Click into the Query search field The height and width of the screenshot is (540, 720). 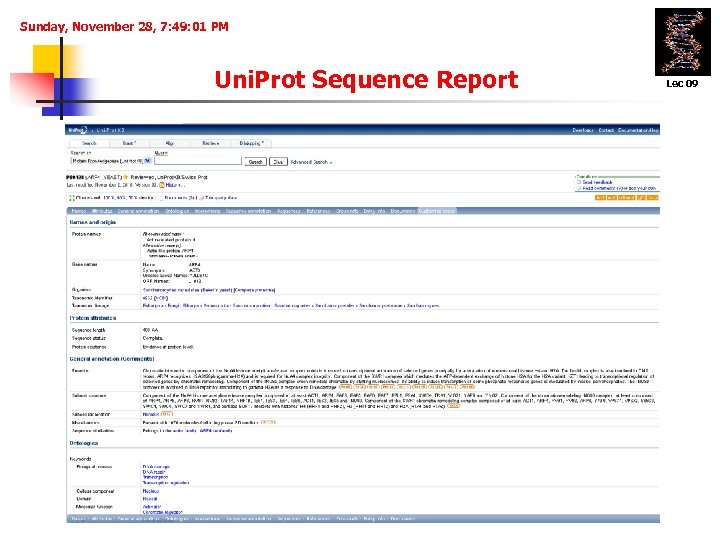tap(198, 161)
